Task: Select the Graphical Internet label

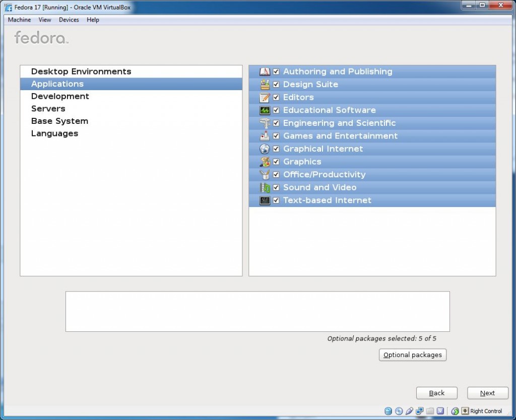Action: [323, 149]
